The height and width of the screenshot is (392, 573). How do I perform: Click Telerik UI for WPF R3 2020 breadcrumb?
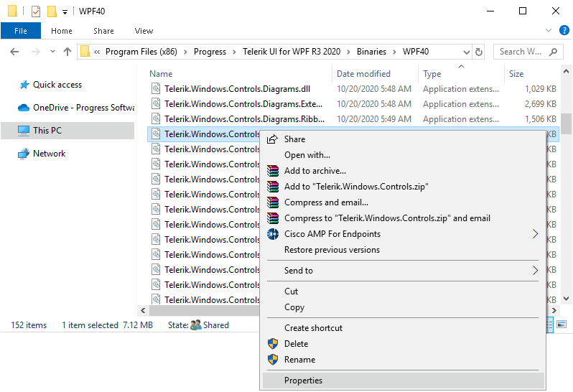pos(292,52)
